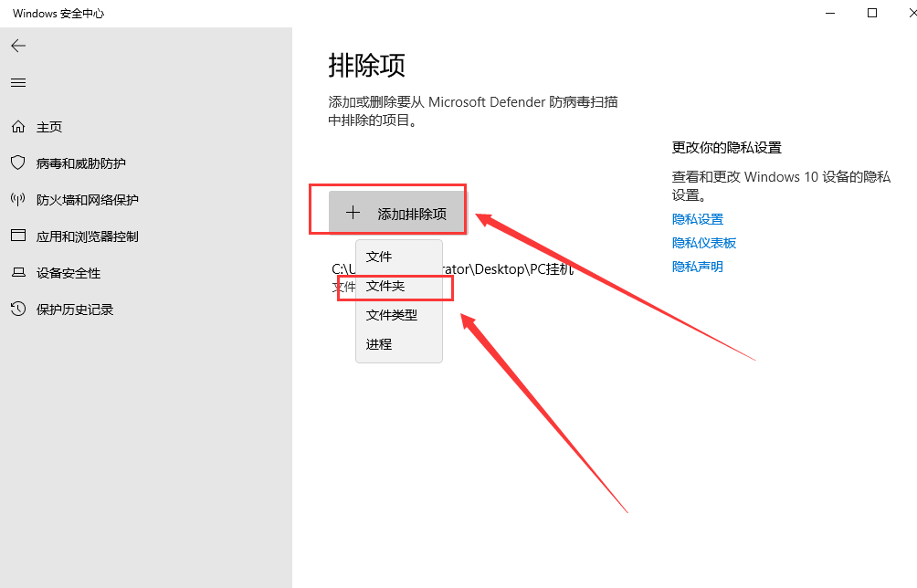Select 文件类型 from the menu
Image resolution: width=917 pixels, height=588 pixels.
(x=391, y=315)
